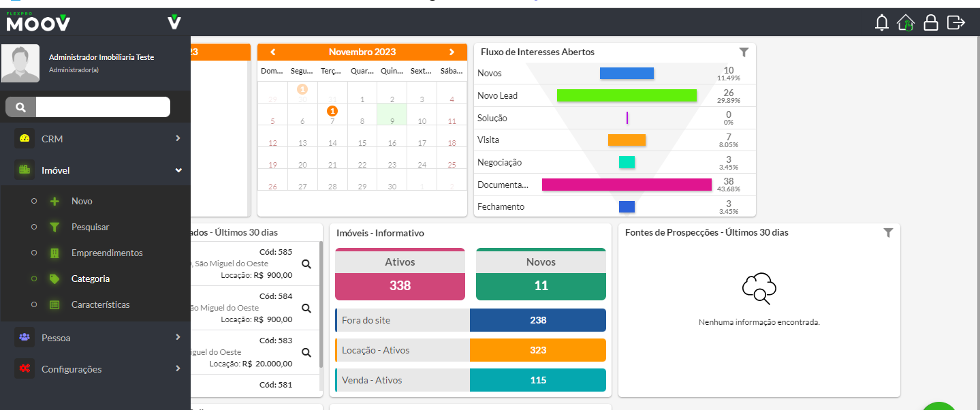The image size is (980, 410).
Task: Click the orange event badge on day 7
Action: (332, 110)
